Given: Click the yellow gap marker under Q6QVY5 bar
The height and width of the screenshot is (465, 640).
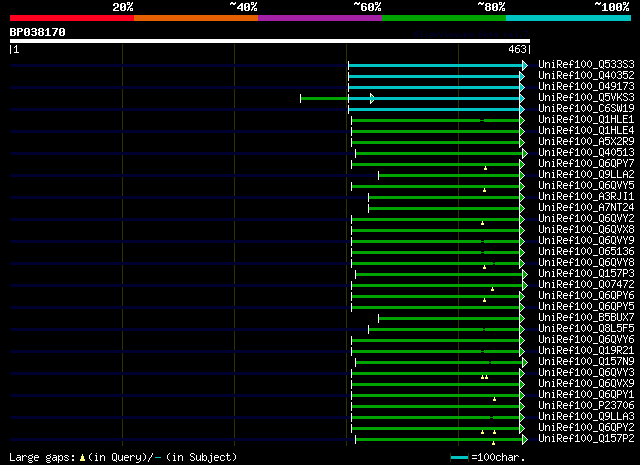Looking at the screenshot, I should (x=484, y=190).
